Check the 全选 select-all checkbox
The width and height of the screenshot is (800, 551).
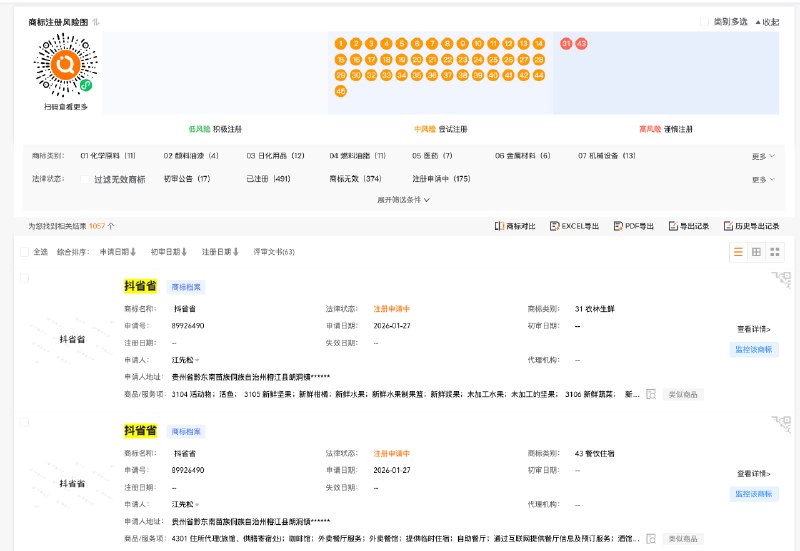click(25, 252)
